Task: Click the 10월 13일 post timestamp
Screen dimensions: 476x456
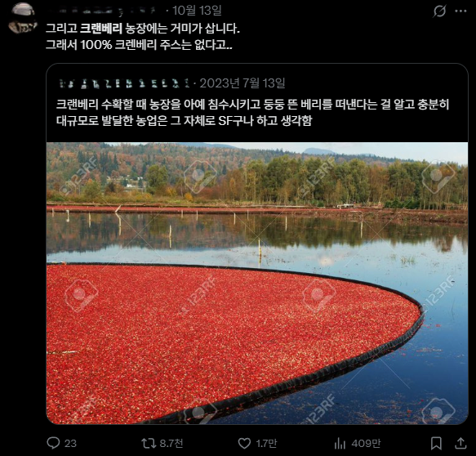Action: (197, 11)
